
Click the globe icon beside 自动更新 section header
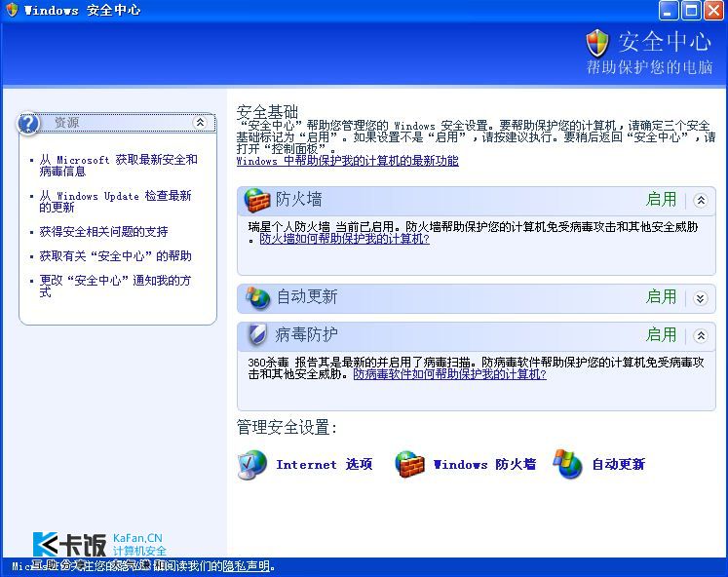257,298
